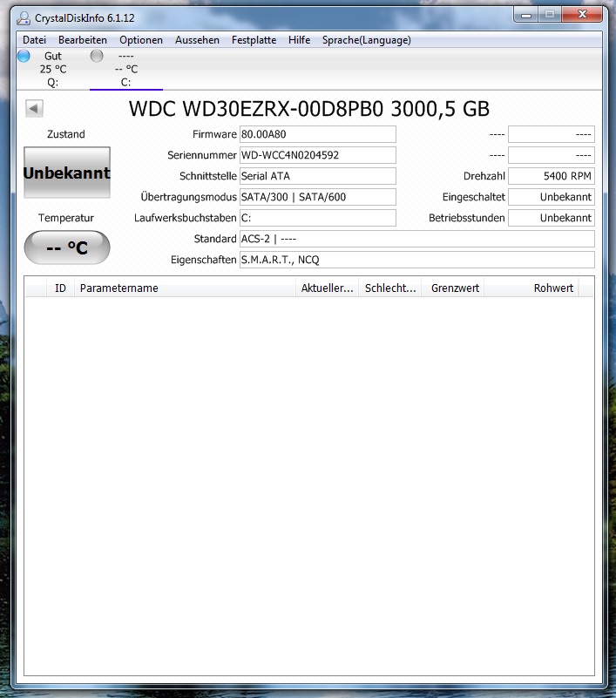Open the Optionen menu
This screenshot has height=698, width=616.
(x=141, y=40)
